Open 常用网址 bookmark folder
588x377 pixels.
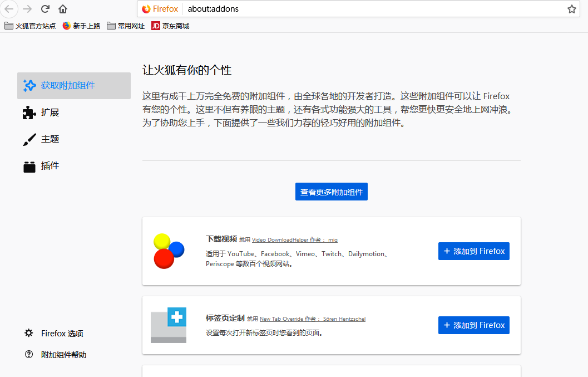coord(126,26)
